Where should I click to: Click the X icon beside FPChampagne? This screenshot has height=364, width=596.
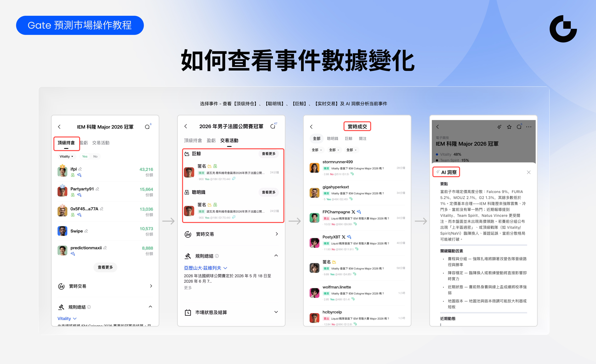[x=353, y=212]
